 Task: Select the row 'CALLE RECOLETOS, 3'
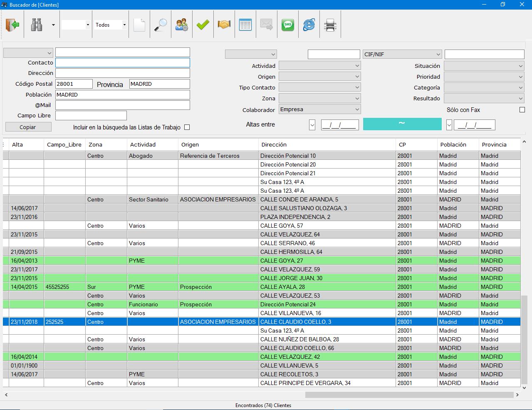pyautogui.click(x=262, y=374)
